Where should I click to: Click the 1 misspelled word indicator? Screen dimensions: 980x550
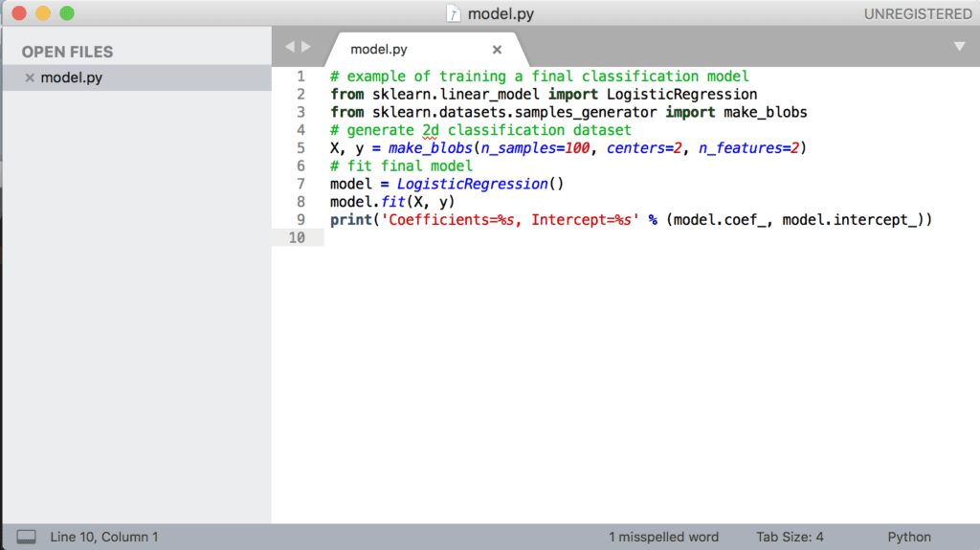pyautogui.click(x=663, y=537)
